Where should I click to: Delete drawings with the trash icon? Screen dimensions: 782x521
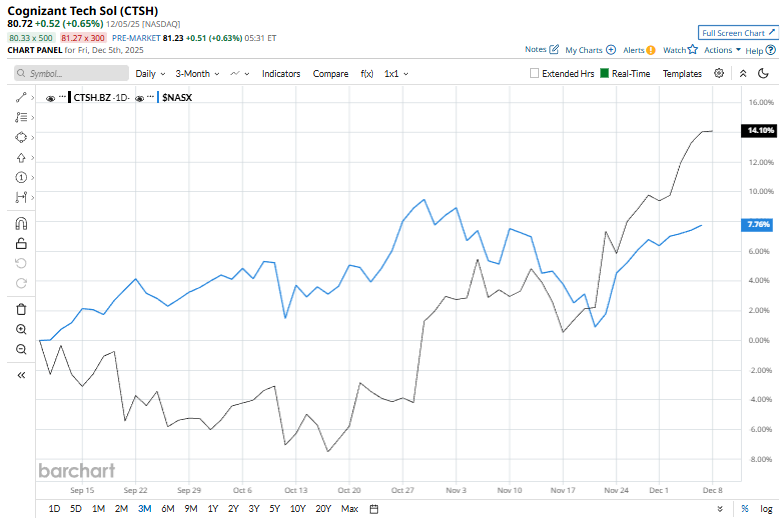click(21, 309)
